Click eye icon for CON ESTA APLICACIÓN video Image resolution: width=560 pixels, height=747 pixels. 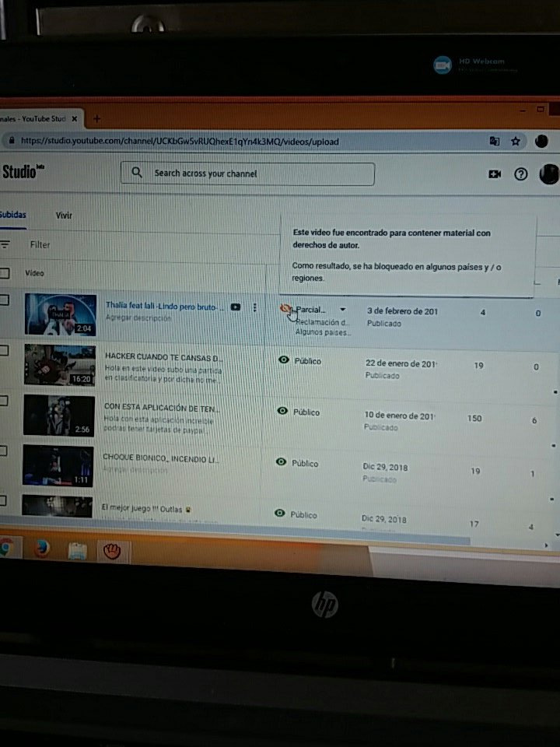[x=282, y=411]
